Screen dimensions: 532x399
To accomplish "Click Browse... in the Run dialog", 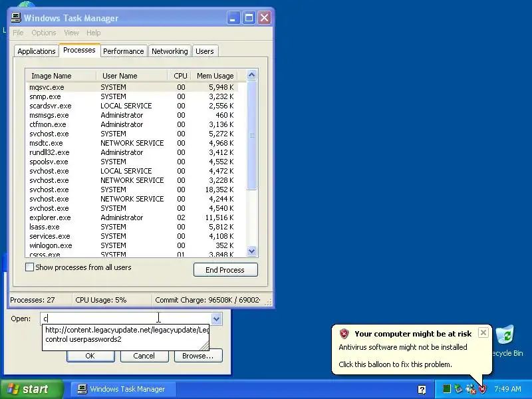I will pyautogui.click(x=198, y=356).
